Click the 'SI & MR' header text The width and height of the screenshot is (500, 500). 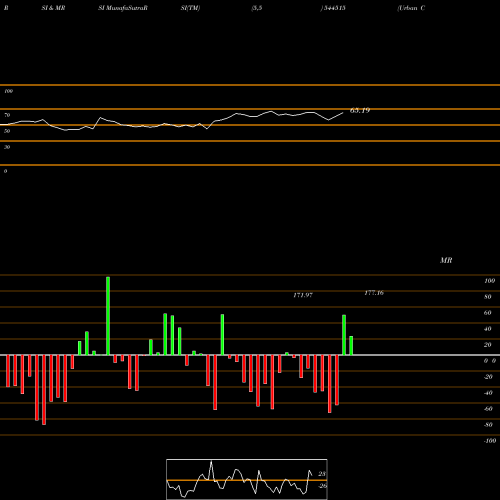[x=53, y=8]
